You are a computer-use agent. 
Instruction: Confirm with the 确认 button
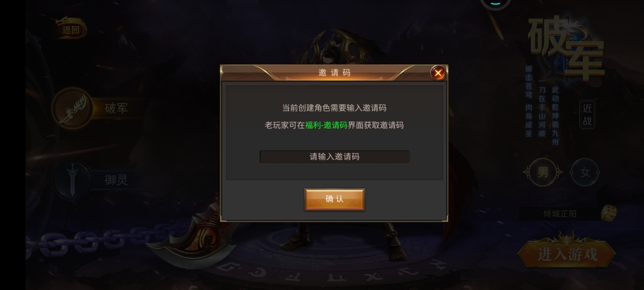click(x=334, y=199)
